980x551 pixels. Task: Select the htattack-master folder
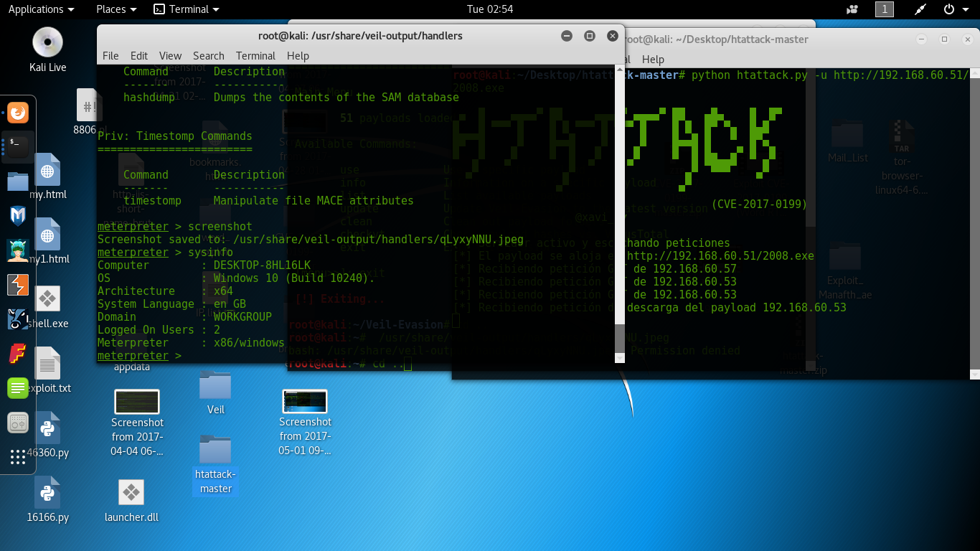(x=215, y=464)
